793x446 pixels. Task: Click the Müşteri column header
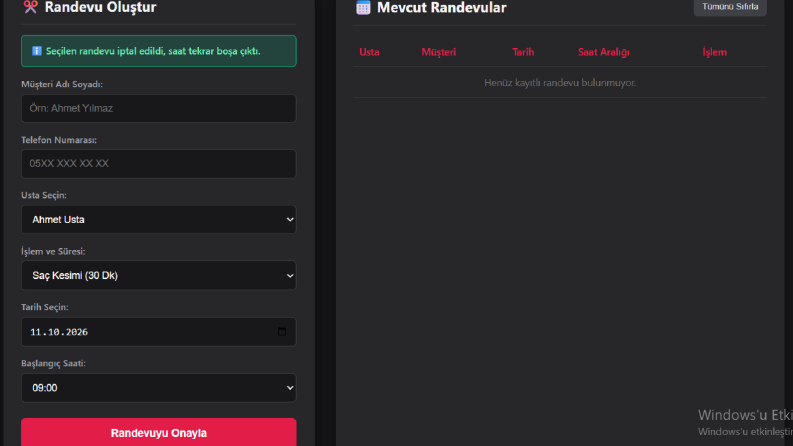pyautogui.click(x=438, y=52)
